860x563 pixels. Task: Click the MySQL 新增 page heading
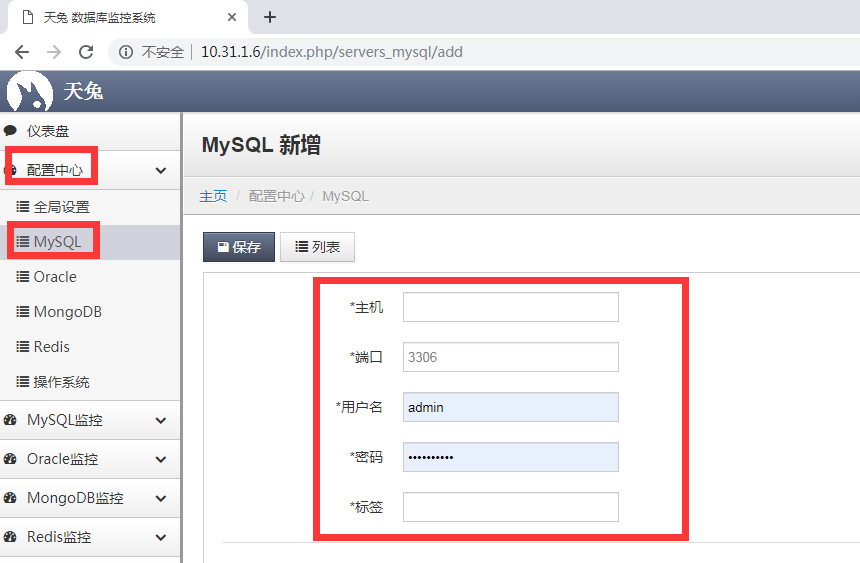261,145
